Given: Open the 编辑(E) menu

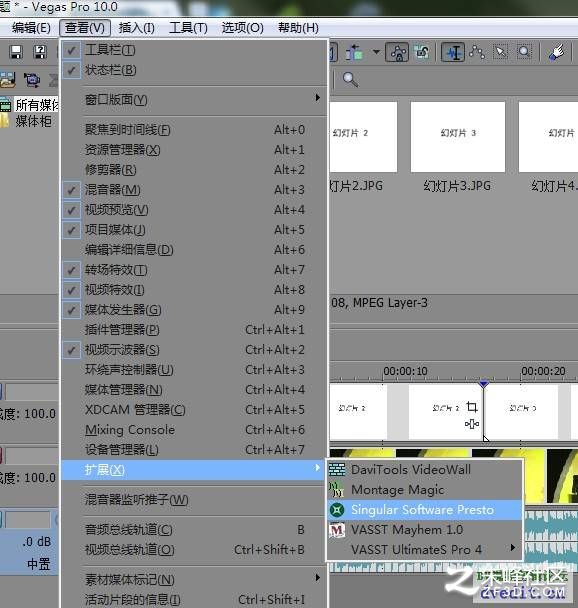Looking at the screenshot, I should pos(31,28).
